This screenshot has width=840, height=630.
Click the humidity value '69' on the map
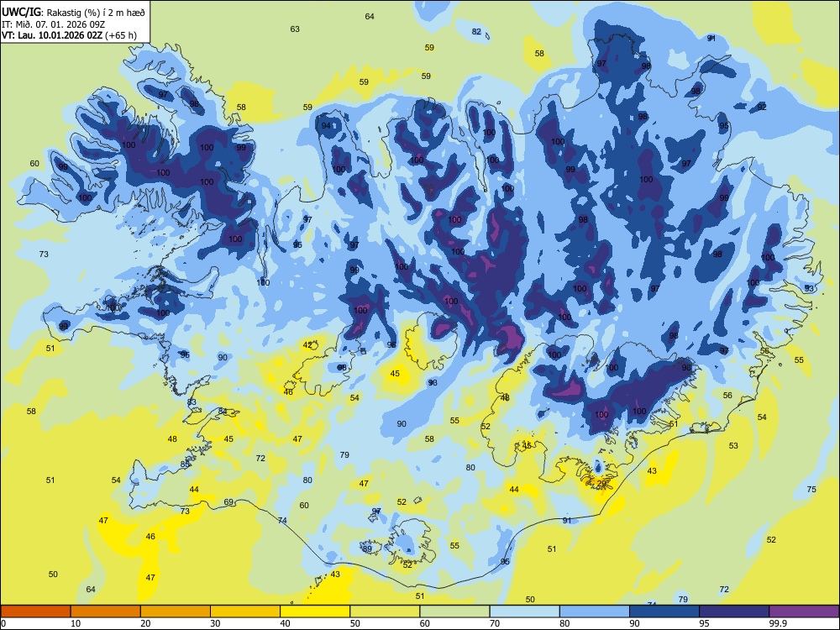pyautogui.click(x=228, y=502)
